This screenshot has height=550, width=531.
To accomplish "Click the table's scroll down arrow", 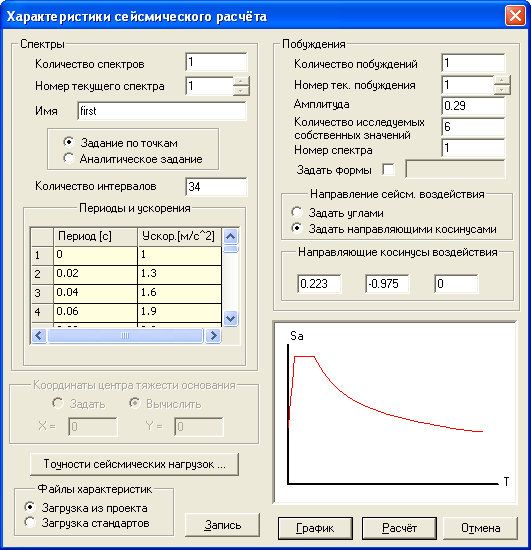I will coord(230,319).
